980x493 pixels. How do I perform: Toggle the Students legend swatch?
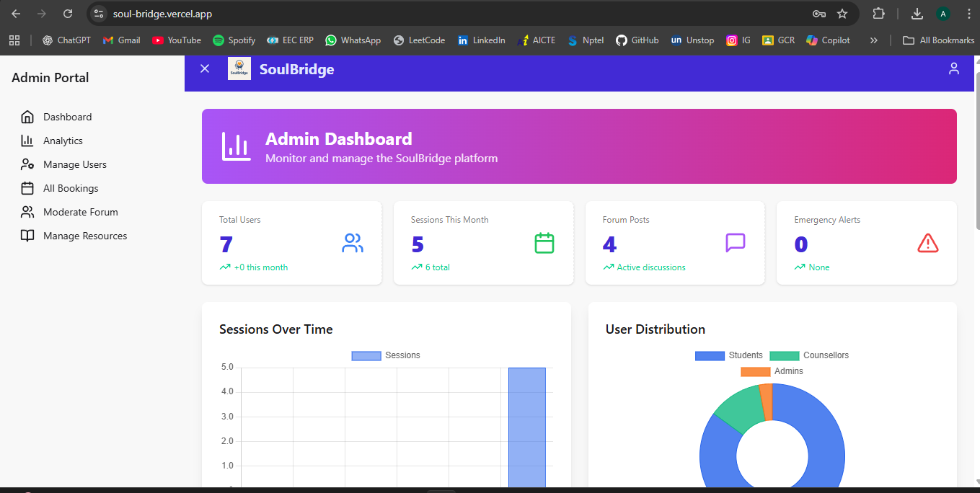[x=710, y=355]
